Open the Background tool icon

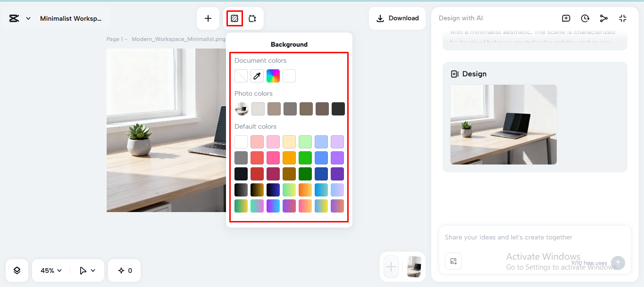(234, 18)
